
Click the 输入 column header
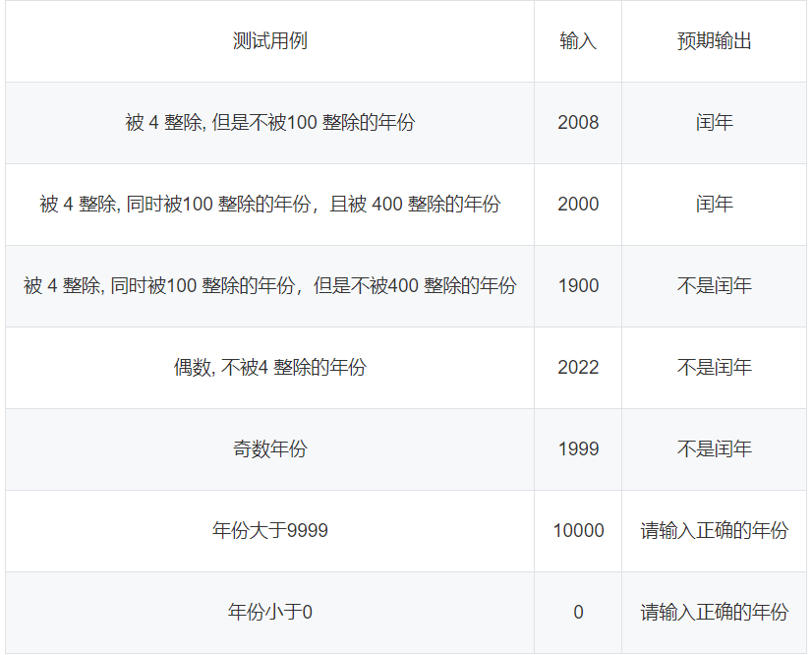click(x=578, y=41)
